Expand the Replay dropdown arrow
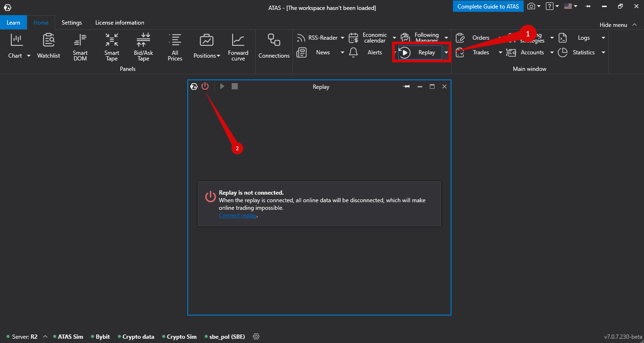Screen dimensions: 644x343 pos(446,52)
